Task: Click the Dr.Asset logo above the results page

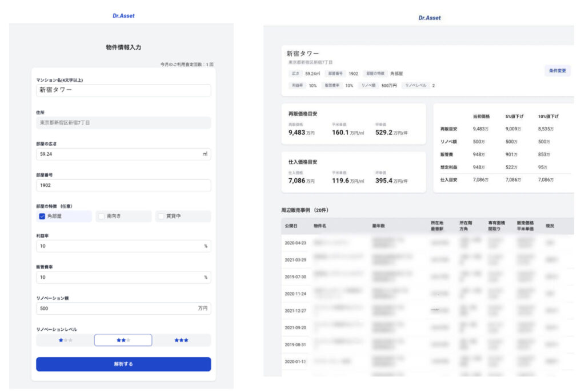Action: 430,18
